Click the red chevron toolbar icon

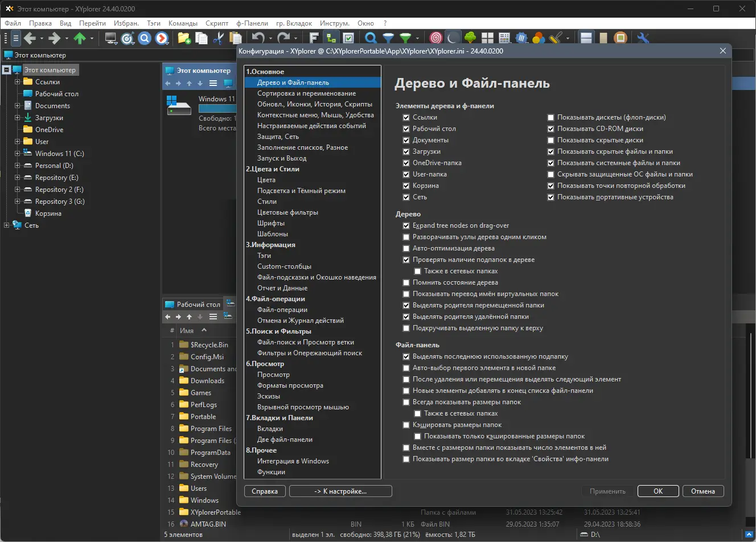(162, 38)
